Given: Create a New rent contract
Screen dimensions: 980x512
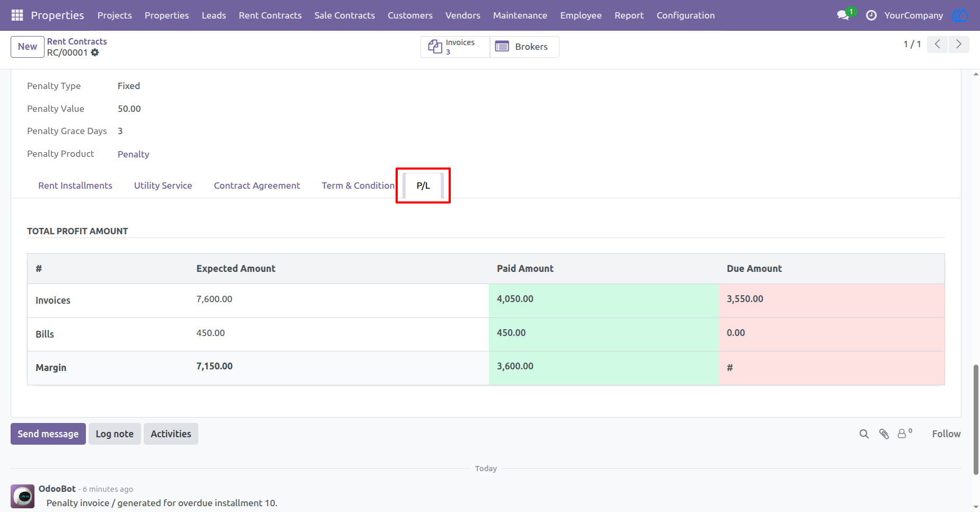Looking at the screenshot, I should tap(28, 47).
